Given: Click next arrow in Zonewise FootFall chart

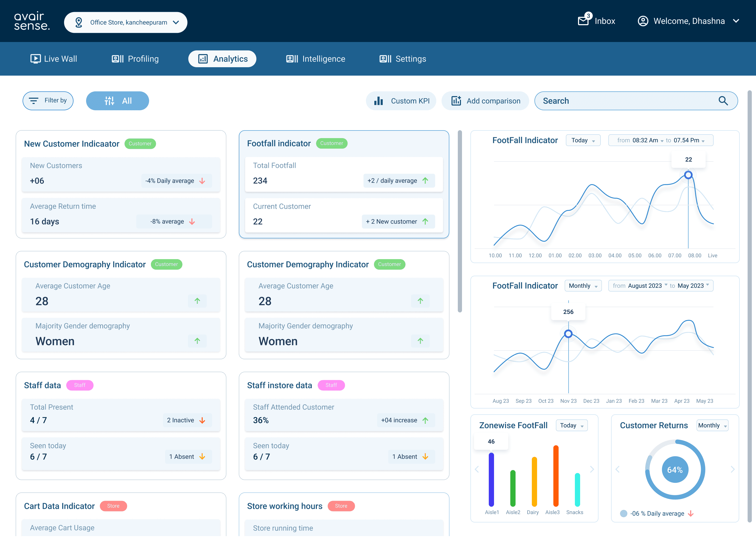Looking at the screenshot, I should (x=592, y=469).
